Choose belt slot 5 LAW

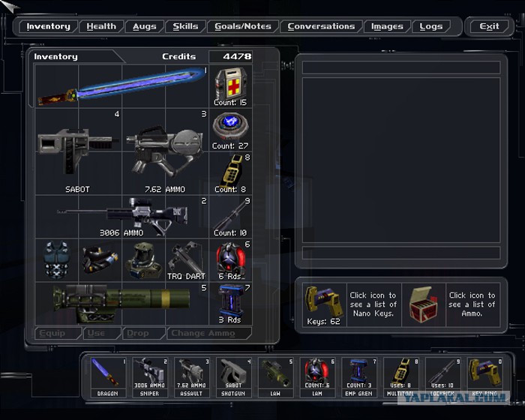(275, 377)
